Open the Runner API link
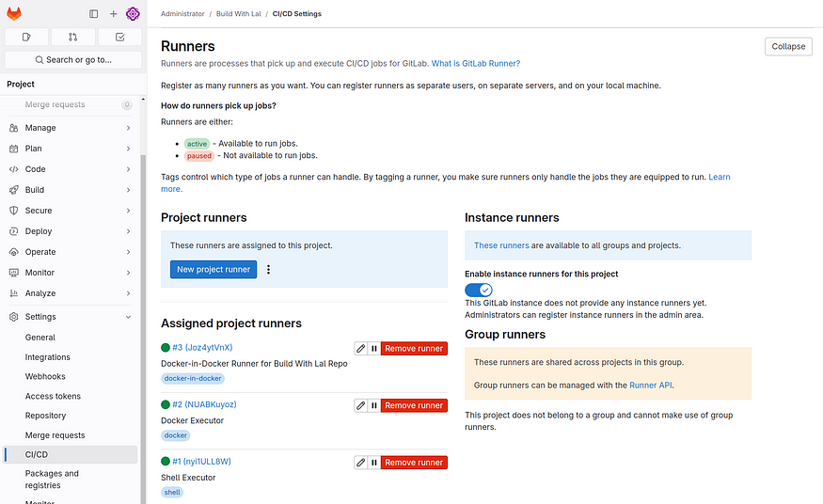 pos(650,385)
